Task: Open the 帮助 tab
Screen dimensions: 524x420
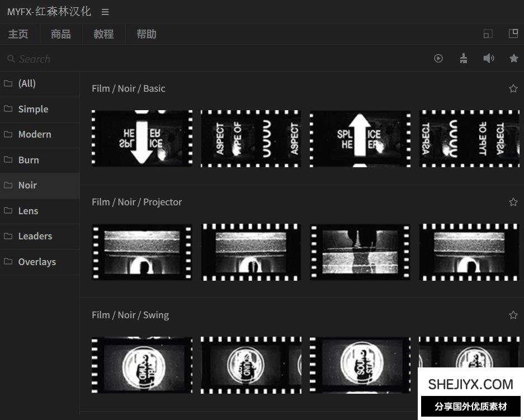Action: (147, 34)
